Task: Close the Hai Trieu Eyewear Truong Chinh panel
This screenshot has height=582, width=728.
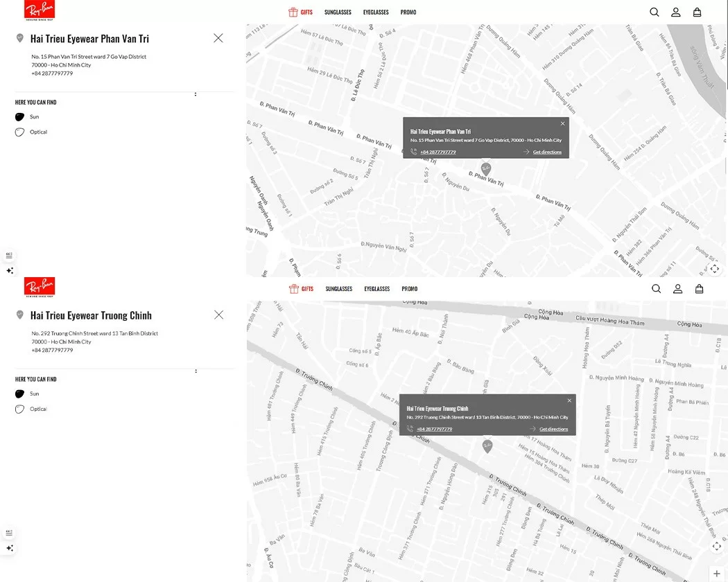Action: click(x=219, y=315)
